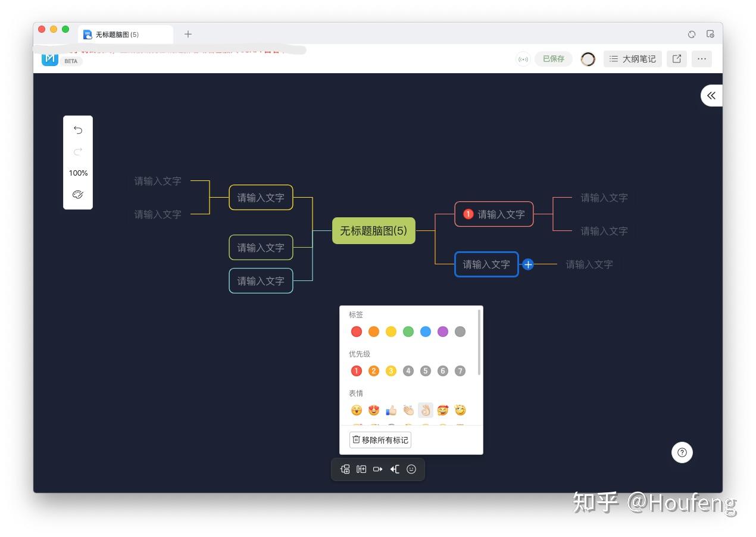This screenshot has width=756, height=537.
Task: Click the undo arrow in left panel
Action: pos(77,129)
